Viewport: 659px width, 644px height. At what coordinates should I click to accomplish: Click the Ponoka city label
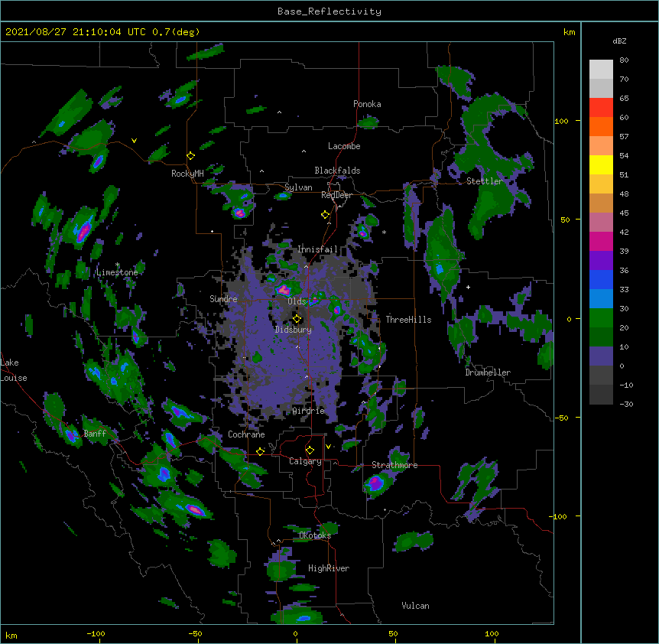click(367, 104)
